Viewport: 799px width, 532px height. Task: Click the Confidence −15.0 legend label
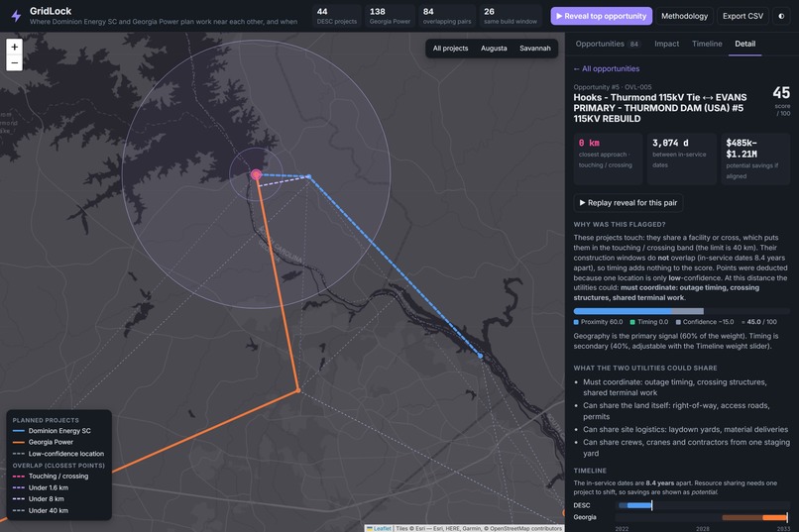[x=705, y=322]
